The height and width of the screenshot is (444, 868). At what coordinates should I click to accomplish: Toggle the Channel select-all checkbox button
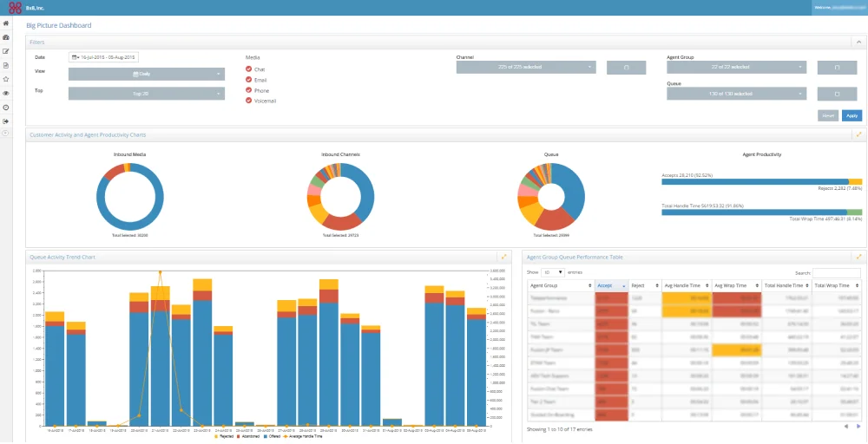click(x=626, y=68)
